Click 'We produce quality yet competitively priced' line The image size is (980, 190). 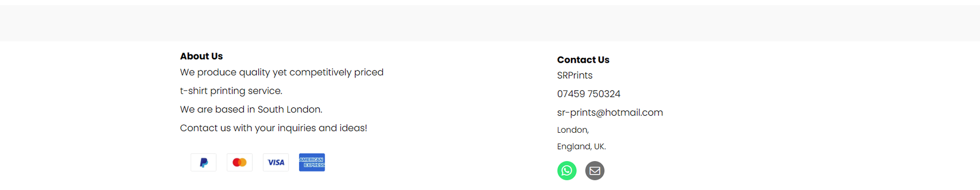(x=282, y=72)
